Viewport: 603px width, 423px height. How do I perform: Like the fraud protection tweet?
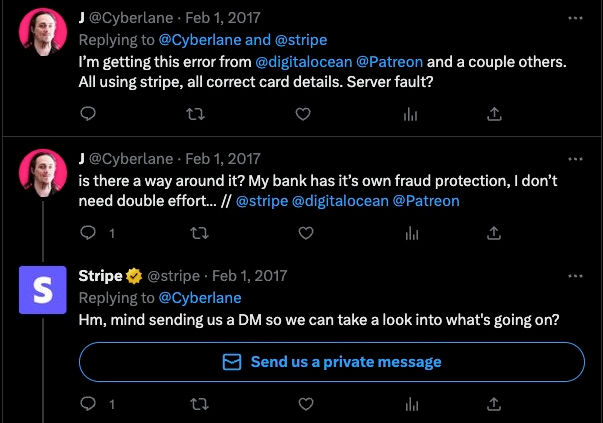tap(304, 232)
